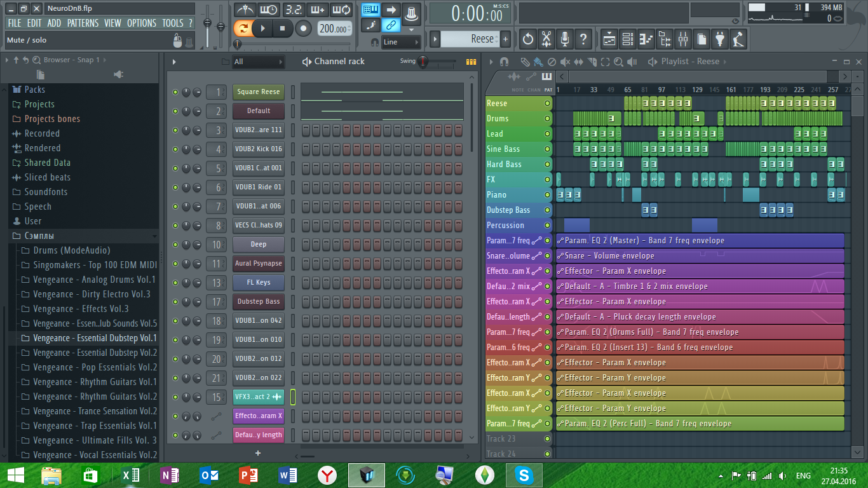This screenshot has height=488, width=868.
Task: Click the stop button
Action: click(282, 28)
